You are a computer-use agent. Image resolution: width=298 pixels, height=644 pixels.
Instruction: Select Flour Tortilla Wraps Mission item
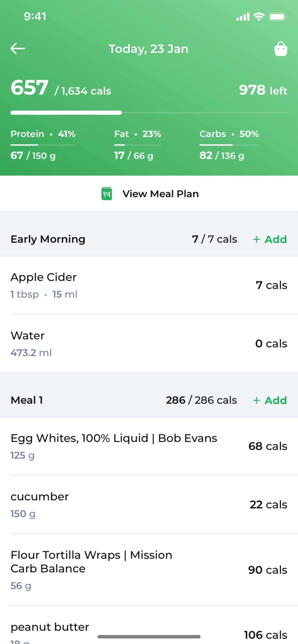point(149,570)
